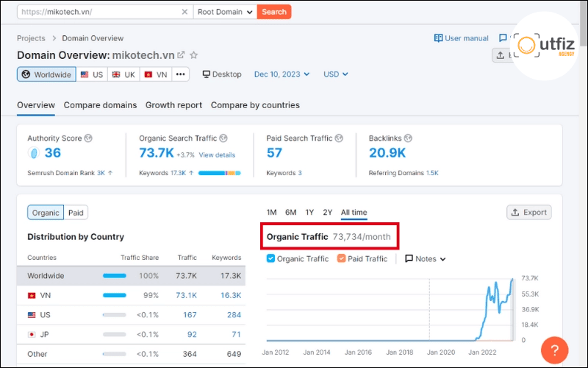The image size is (588, 368).
Task: Switch to Compare by countries tab
Action: click(x=255, y=105)
